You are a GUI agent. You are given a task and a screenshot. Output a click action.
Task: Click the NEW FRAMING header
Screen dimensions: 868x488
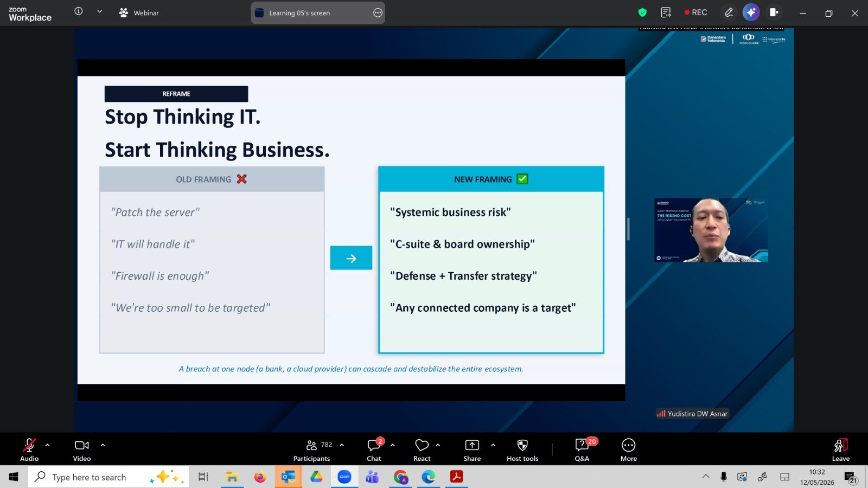[x=491, y=179]
